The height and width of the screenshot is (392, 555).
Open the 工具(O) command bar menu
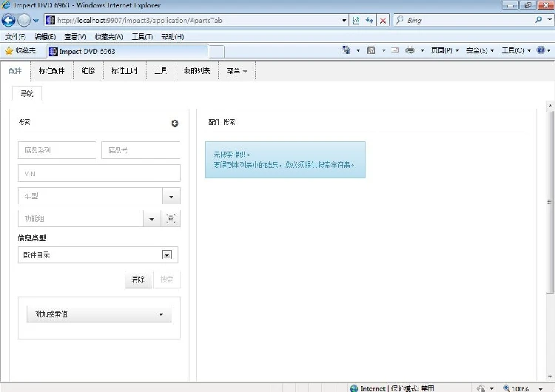[516, 50]
